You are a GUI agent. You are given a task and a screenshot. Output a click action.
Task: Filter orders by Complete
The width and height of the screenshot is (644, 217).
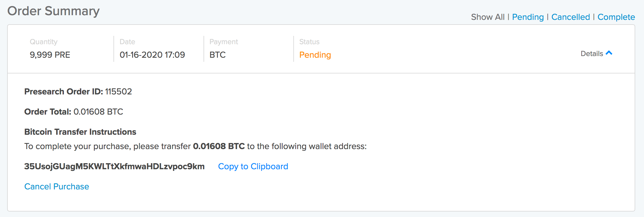tap(616, 17)
